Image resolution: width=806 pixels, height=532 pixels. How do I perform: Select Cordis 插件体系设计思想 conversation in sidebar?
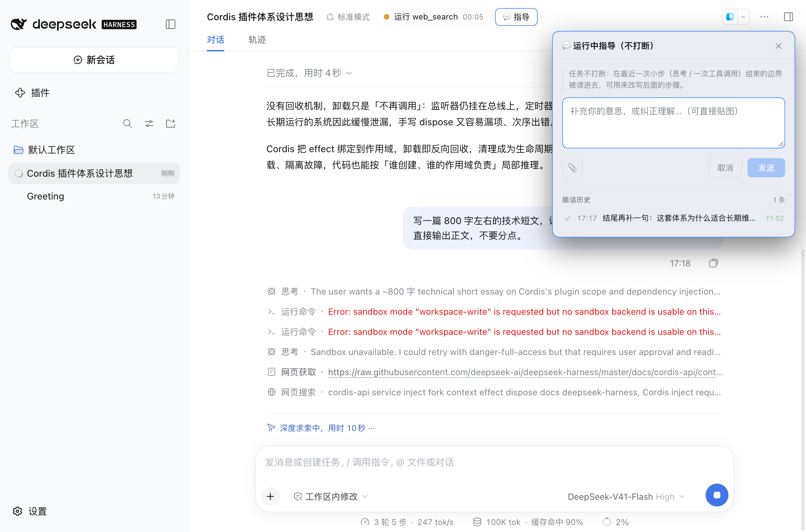[x=94, y=173]
